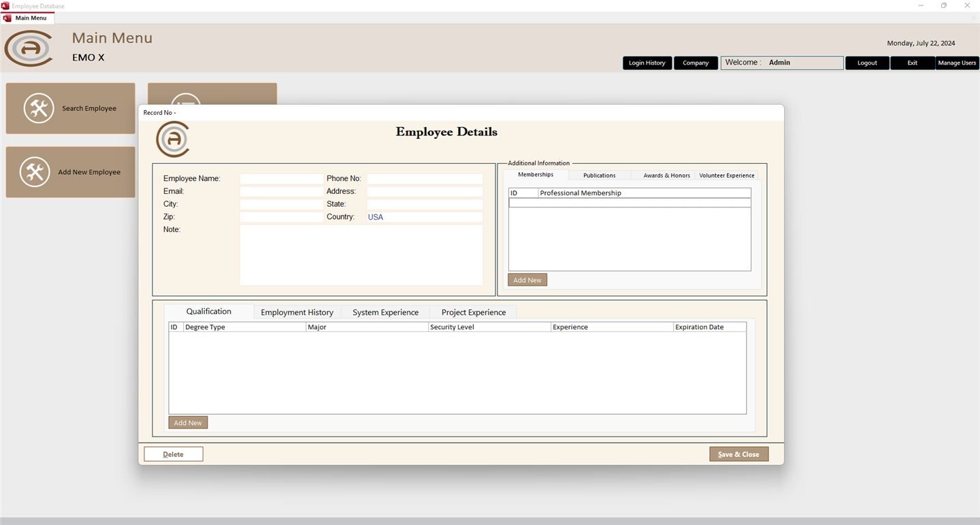This screenshot has width=980, height=525.
Task: Click the Add New Employee tools icon
Action: point(35,172)
